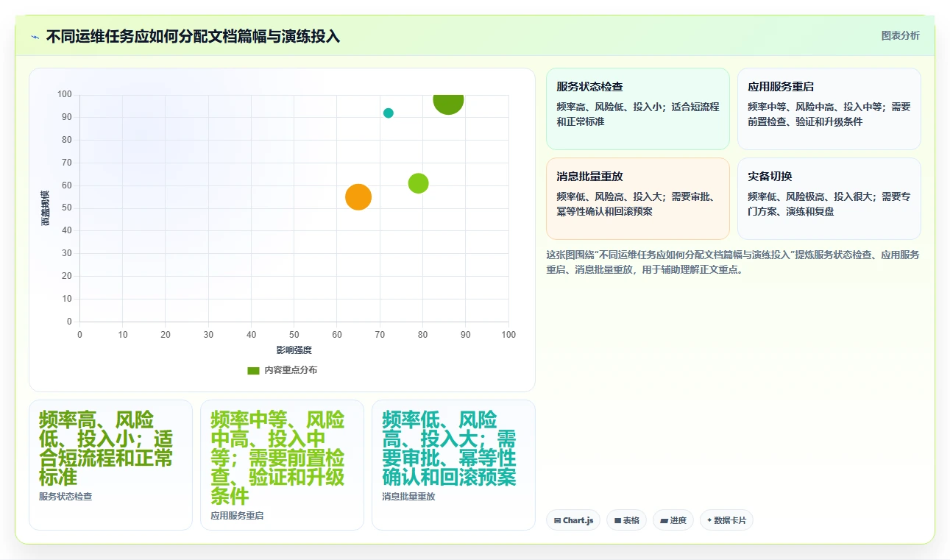
Task: Click the small teal bubble on chart
Action: click(x=389, y=113)
